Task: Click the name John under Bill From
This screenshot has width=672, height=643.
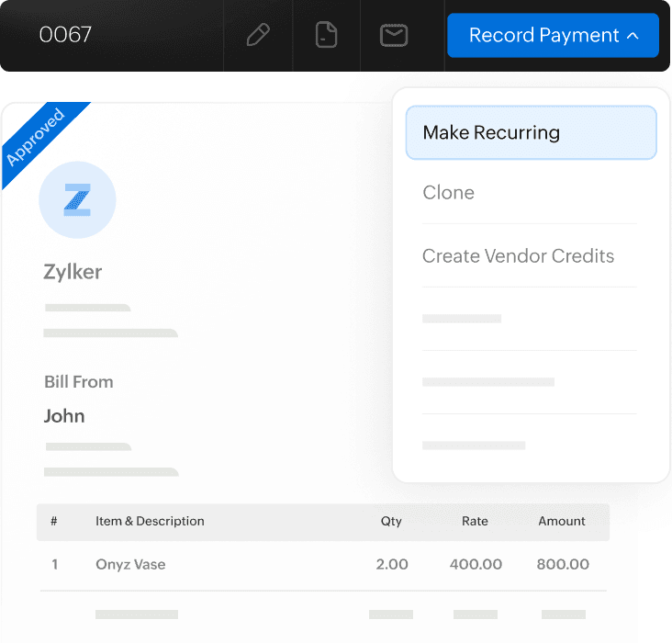Action: (64, 416)
